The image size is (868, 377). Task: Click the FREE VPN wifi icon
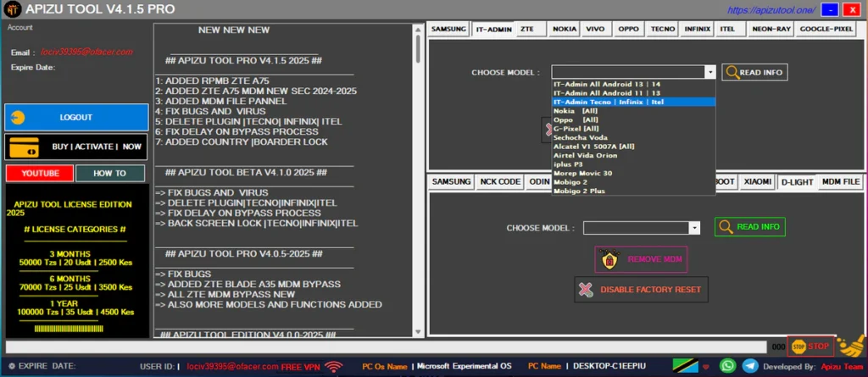(x=332, y=367)
